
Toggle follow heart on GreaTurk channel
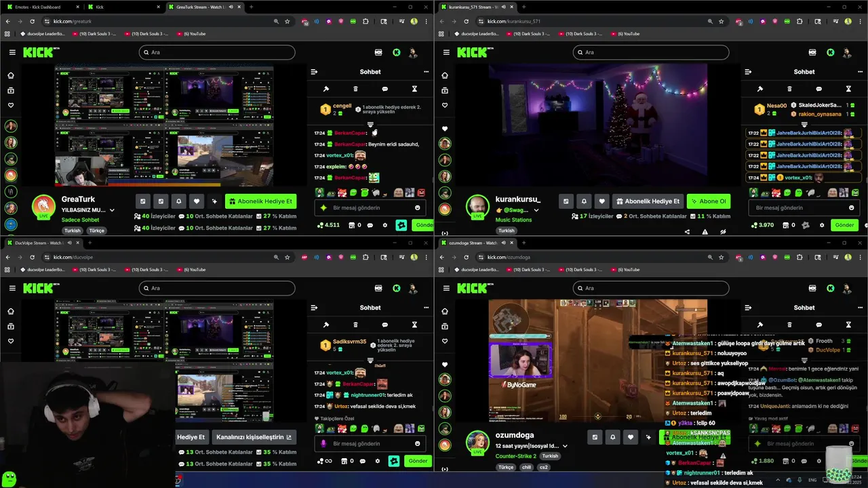pos(197,201)
